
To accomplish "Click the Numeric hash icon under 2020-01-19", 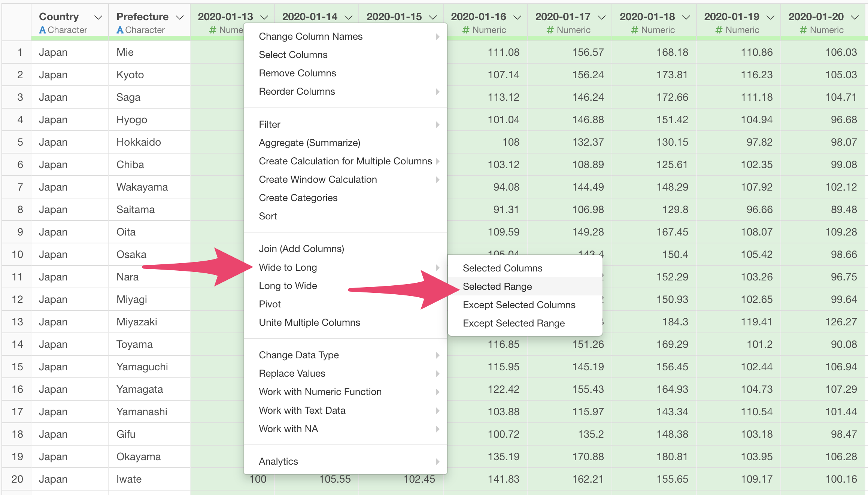I will [719, 30].
